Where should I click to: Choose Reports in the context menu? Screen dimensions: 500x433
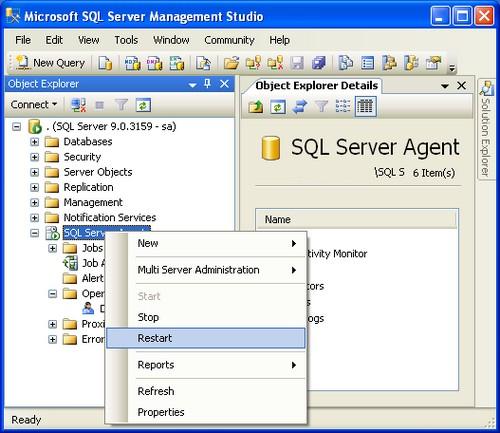click(x=206, y=365)
